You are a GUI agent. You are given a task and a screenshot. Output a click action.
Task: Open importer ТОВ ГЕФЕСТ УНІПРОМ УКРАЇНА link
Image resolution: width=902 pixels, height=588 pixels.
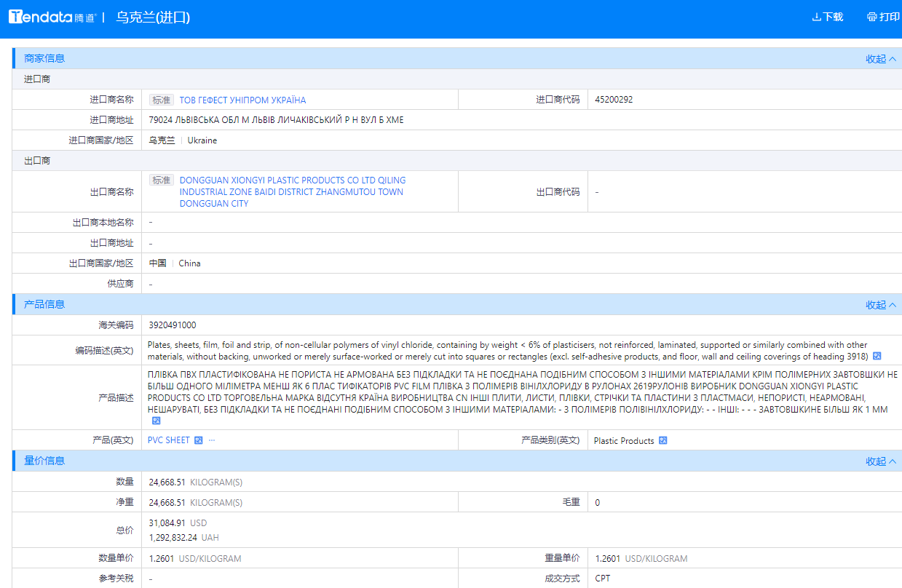[242, 100]
